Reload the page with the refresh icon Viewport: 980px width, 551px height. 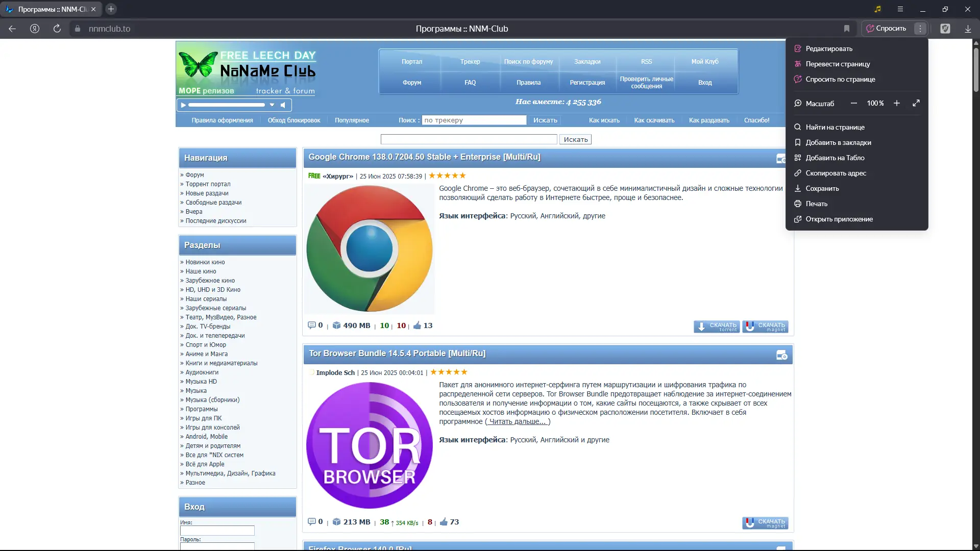(x=57, y=29)
